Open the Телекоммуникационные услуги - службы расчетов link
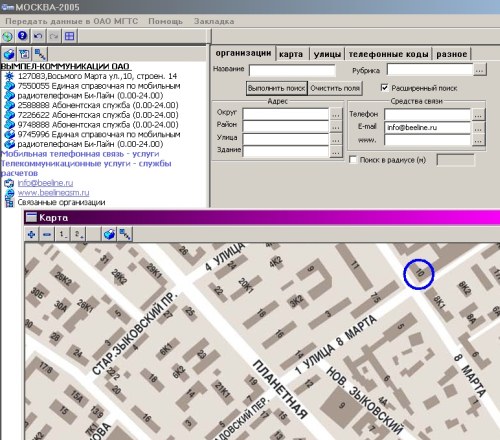This screenshot has width=500, height=440. tap(86, 168)
